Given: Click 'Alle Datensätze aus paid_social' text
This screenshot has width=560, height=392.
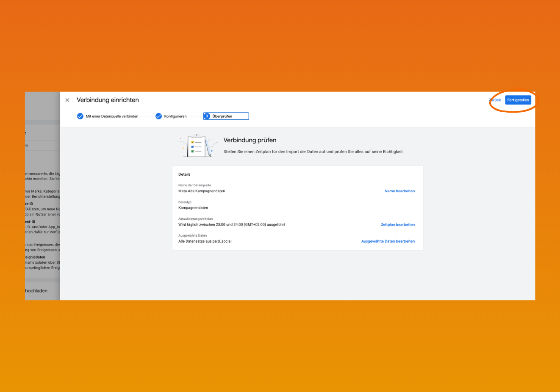Looking at the screenshot, I should coord(205,241).
